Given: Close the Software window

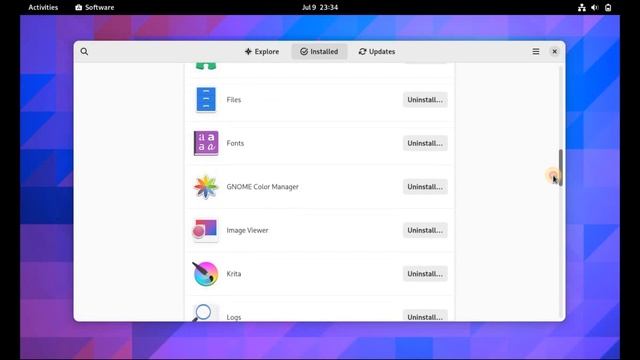Looking at the screenshot, I should click(554, 51).
